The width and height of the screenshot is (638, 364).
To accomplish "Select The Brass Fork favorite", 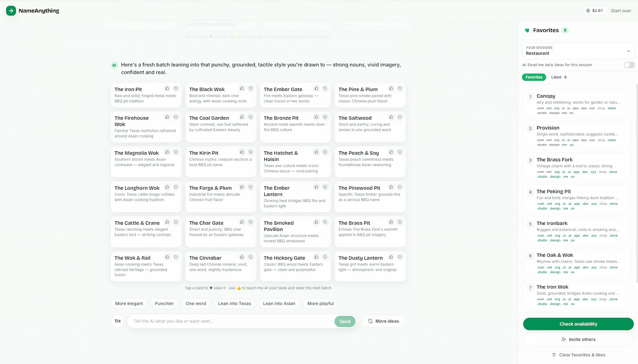I will point(578,168).
